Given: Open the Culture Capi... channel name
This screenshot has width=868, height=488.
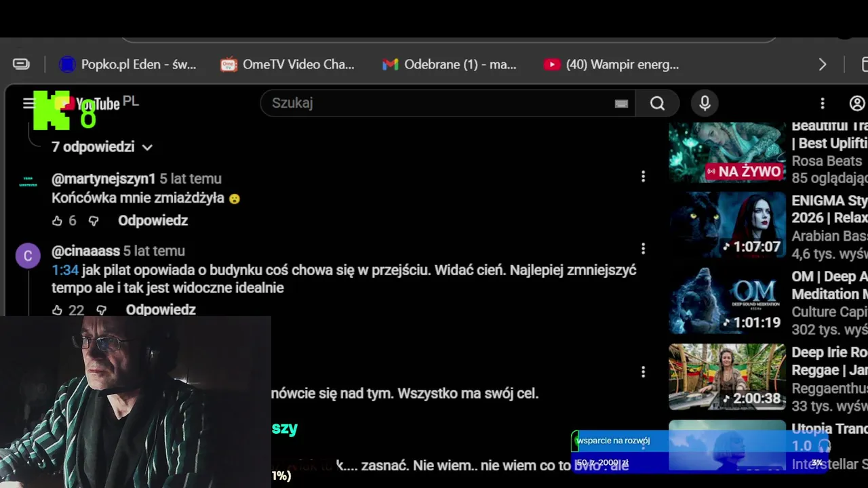Looking at the screenshot, I should tap(829, 312).
